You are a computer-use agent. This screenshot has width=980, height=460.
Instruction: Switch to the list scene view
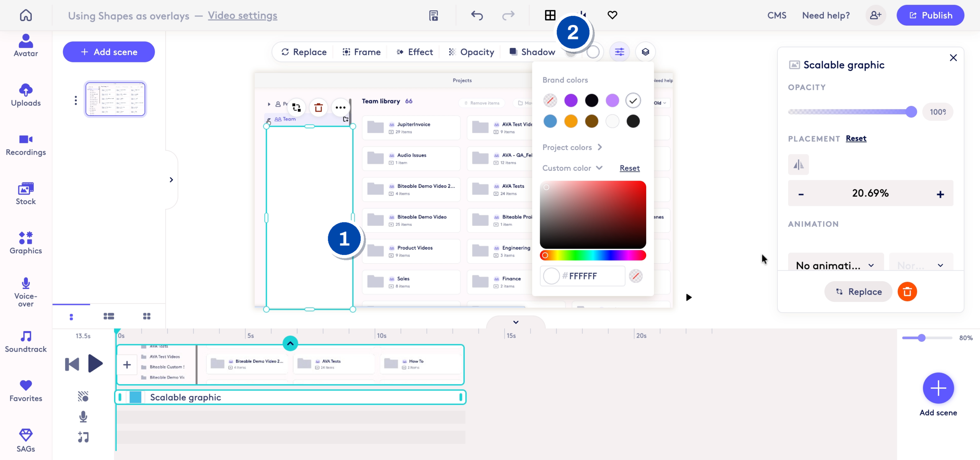109,316
